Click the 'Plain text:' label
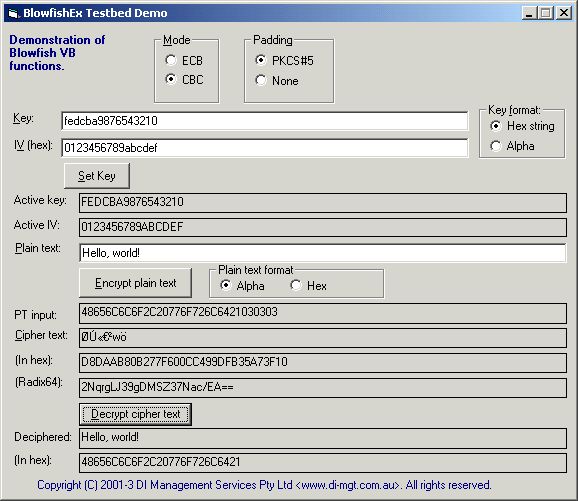The height and width of the screenshot is (501, 578). 38,248
